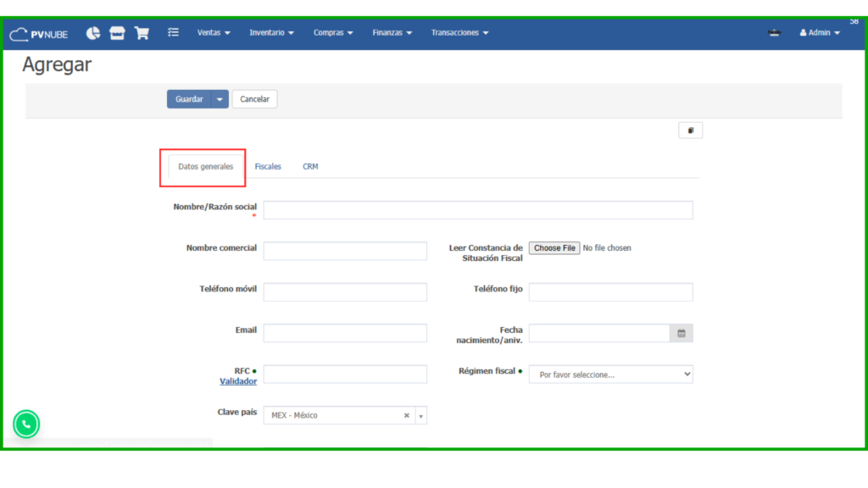Image resolution: width=868 pixels, height=488 pixels.
Task: Click the Nombre/Razón social input field
Action: point(477,210)
